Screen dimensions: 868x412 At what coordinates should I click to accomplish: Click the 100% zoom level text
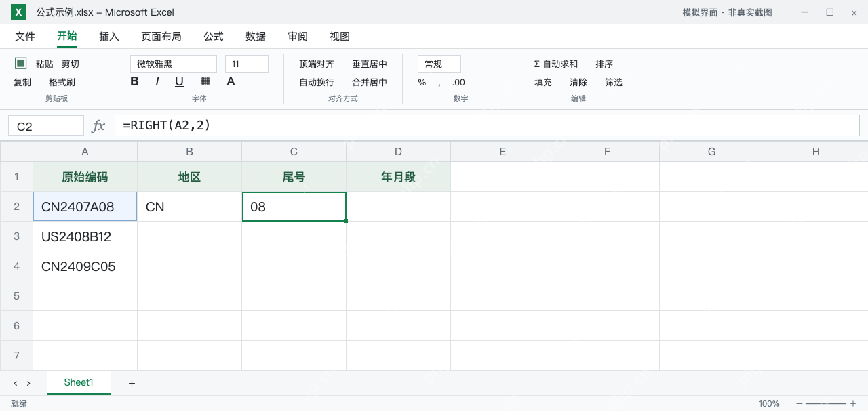coord(769,404)
